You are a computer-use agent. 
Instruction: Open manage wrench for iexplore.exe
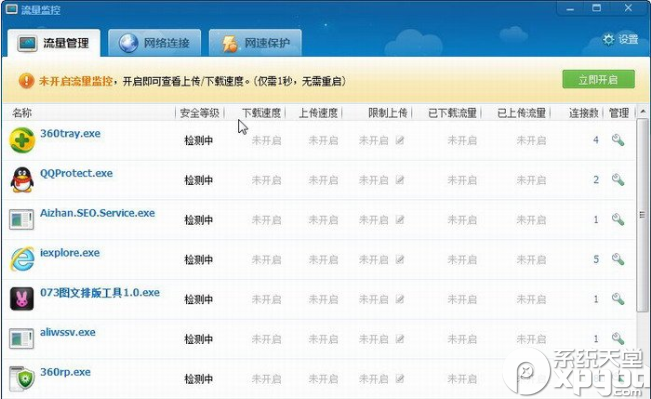point(618,259)
